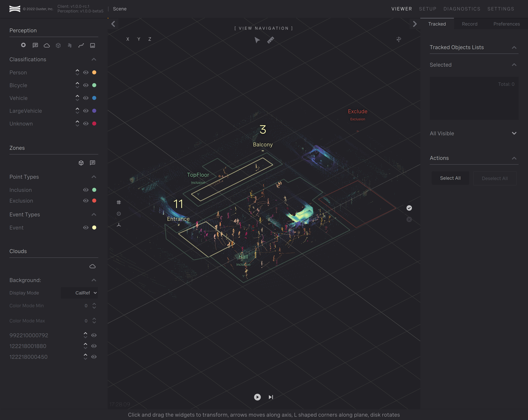Click the Person classification order stepper

(x=77, y=73)
